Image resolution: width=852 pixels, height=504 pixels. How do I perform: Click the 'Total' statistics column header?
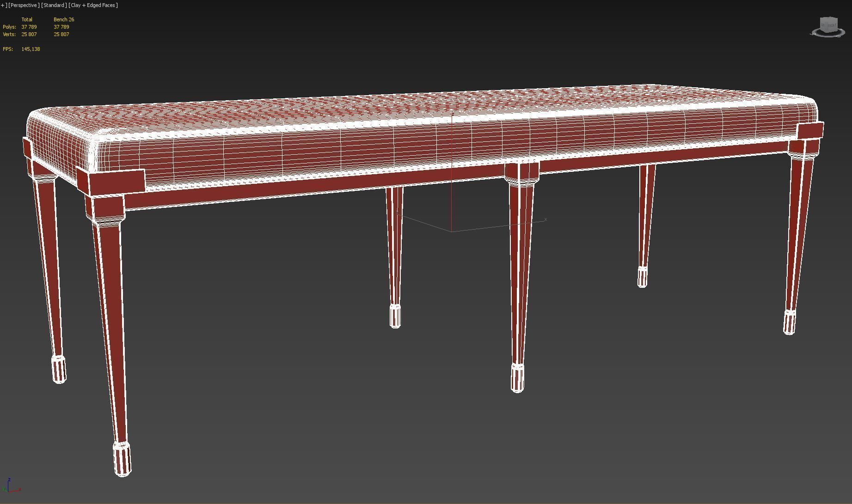coord(27,19)
